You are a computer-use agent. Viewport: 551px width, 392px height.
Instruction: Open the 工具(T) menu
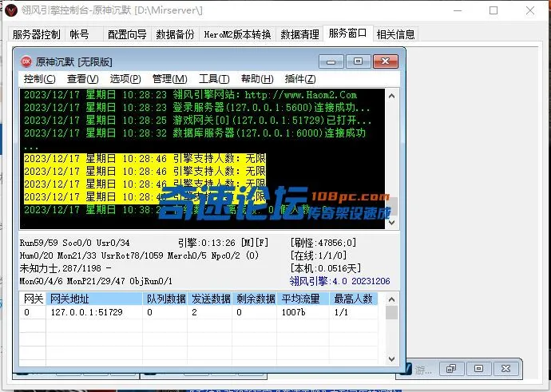[x=214, y=79]
